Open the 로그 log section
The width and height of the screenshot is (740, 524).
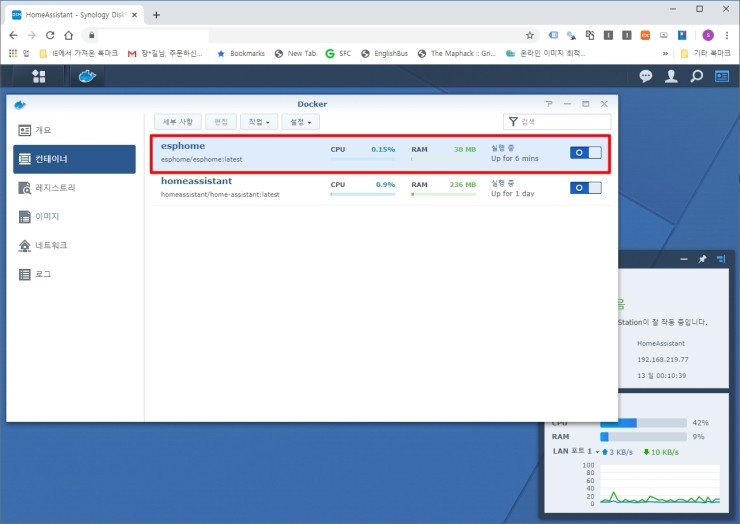pyautogui.click(x=74, y=274)
